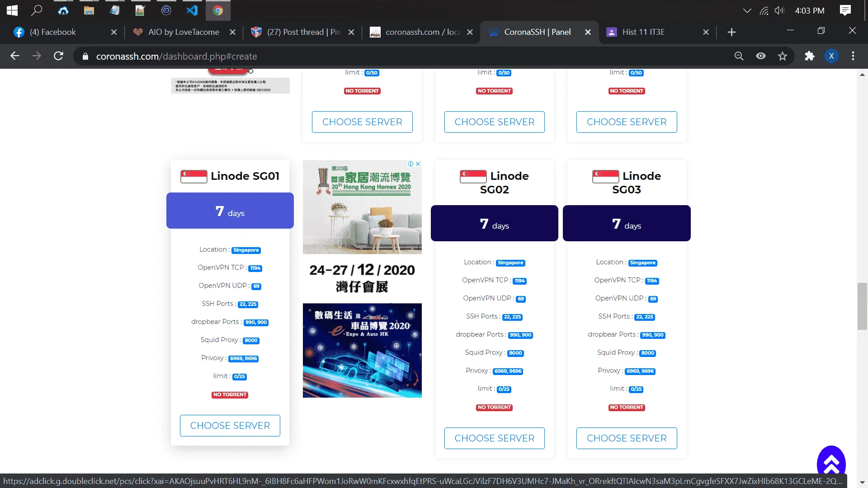Open the notification center icon
868x488 pixels.
845,10
